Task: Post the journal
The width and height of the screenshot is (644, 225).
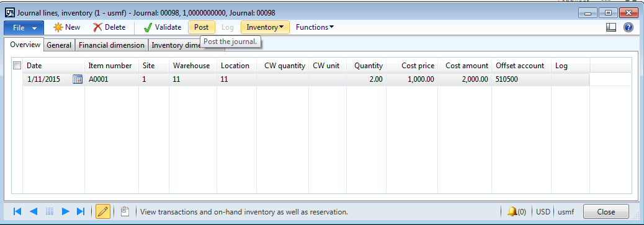Action: tap(201, 27)
